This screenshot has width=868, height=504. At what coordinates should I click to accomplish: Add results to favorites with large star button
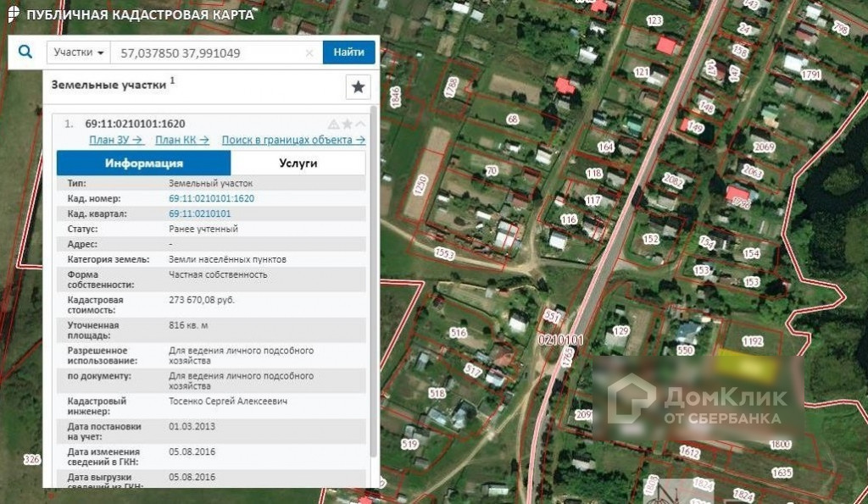359,87
